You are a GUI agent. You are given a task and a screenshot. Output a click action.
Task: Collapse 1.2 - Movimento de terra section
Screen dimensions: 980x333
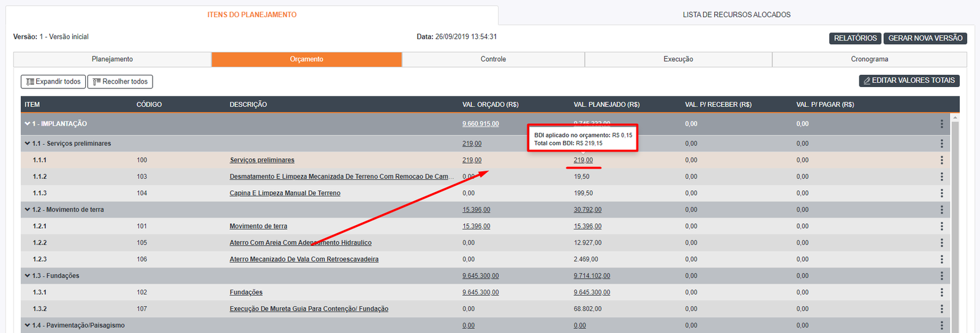point(28,210)
